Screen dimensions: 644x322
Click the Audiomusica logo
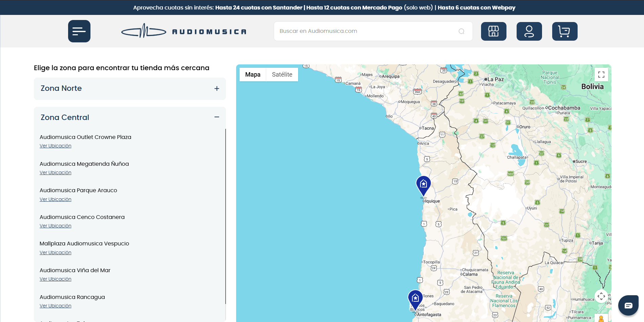(x=184, y=31)
